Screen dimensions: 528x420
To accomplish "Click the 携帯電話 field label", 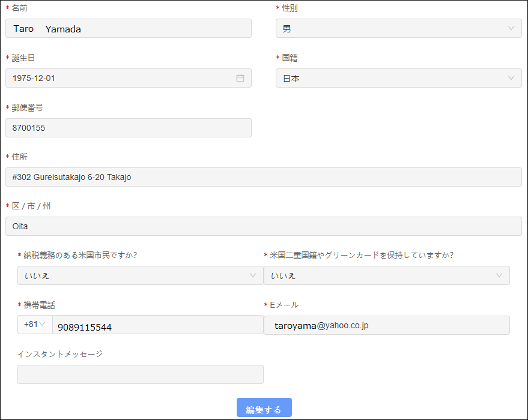I will [x=40, y=305].
